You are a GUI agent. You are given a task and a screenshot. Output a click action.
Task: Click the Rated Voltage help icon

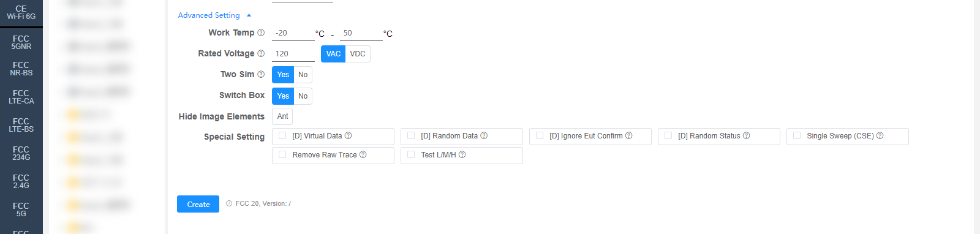(x=261, y=53)
